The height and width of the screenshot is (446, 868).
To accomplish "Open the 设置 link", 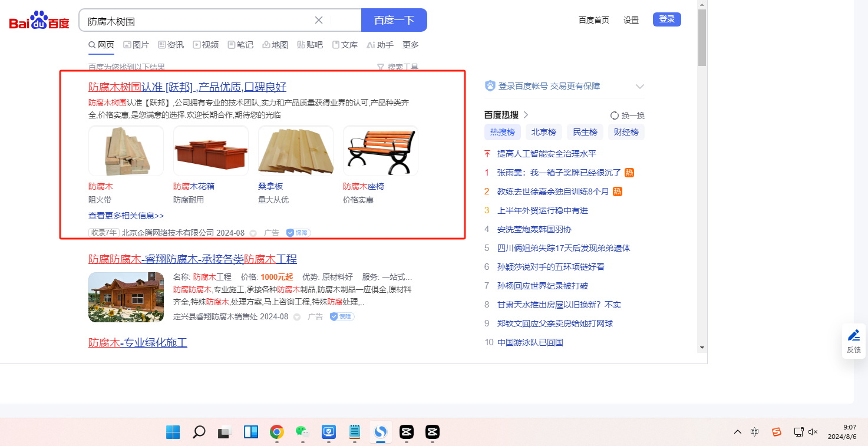I will tap(631, 20).
